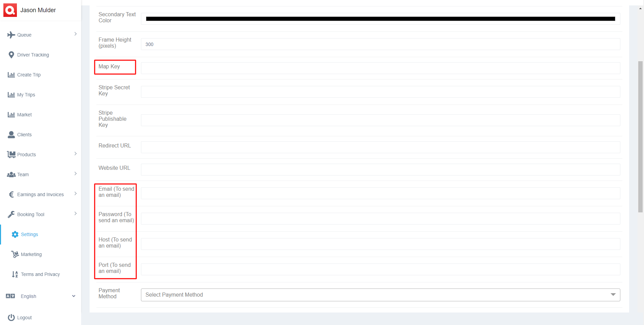Image resolution: width=644 pixels, height=325 pixels.
Task: Open the Market menu item
Action: click(24, 115)
